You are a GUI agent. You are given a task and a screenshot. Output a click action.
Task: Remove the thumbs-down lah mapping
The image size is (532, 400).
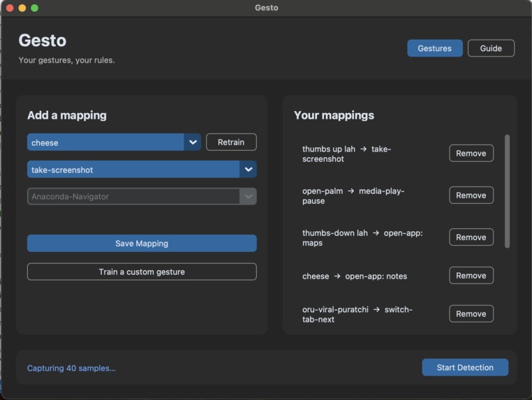pyautogui.click(x=471, y=237)
